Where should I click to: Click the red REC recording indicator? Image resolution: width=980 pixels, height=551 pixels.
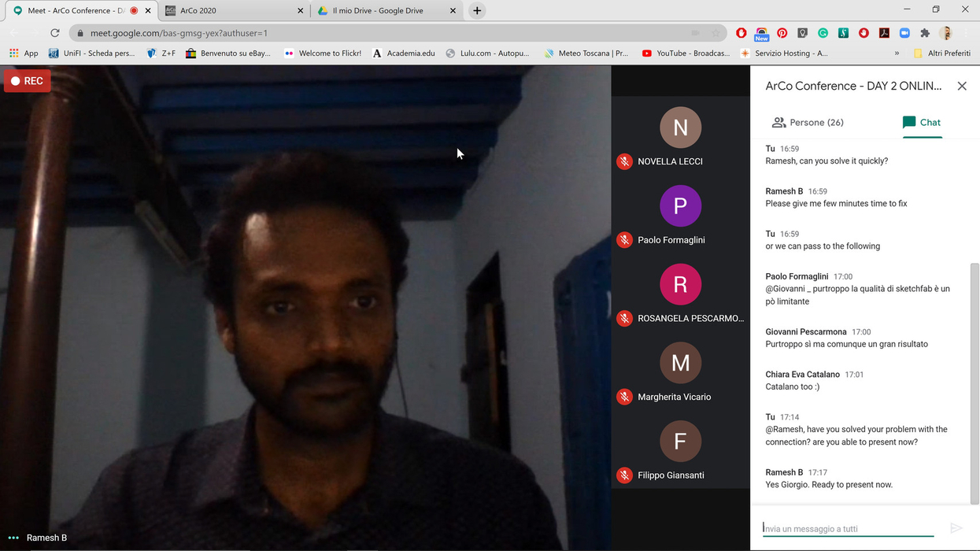pos(28,81)
